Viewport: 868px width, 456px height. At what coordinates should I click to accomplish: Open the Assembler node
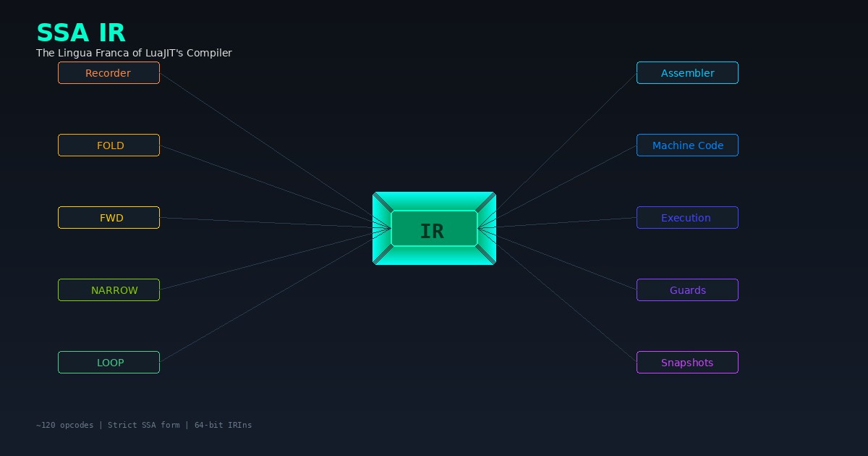687,73
